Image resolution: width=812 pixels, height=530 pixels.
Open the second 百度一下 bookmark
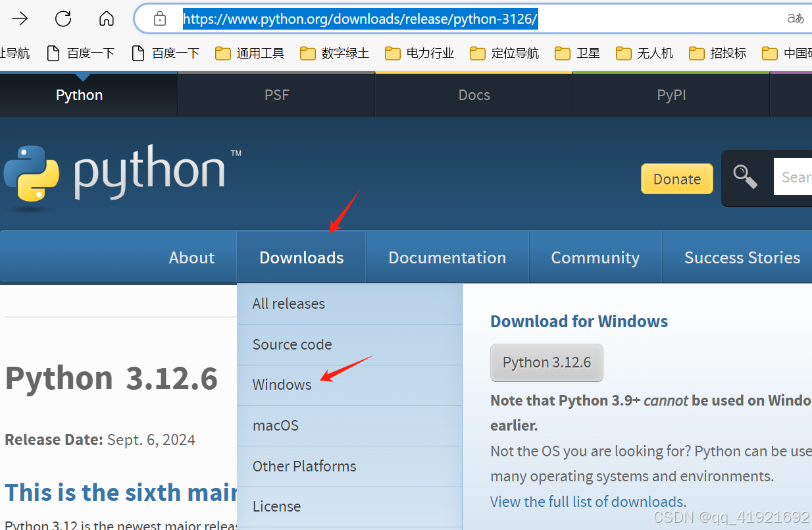pos(166,53)
